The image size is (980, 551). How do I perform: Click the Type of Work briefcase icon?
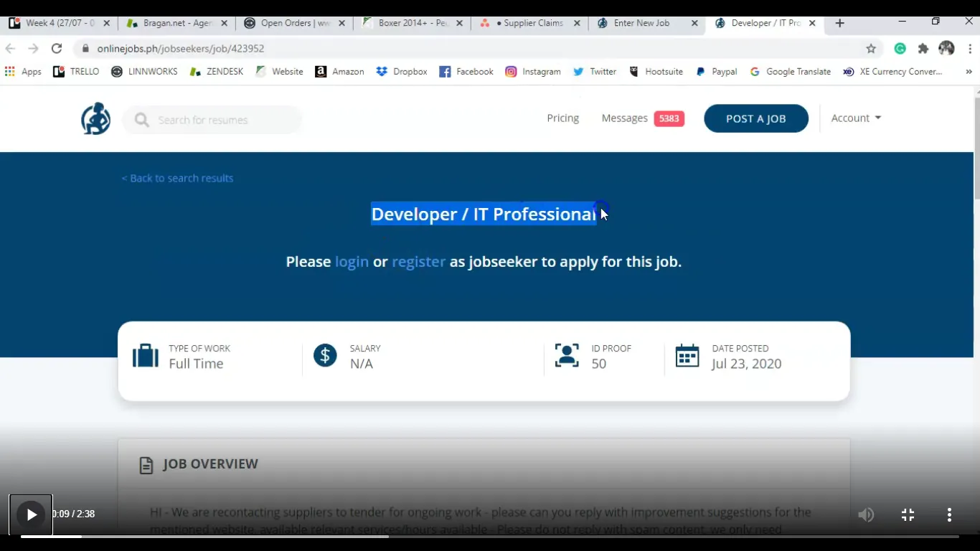pyautogui.click(x=146, y=356)
